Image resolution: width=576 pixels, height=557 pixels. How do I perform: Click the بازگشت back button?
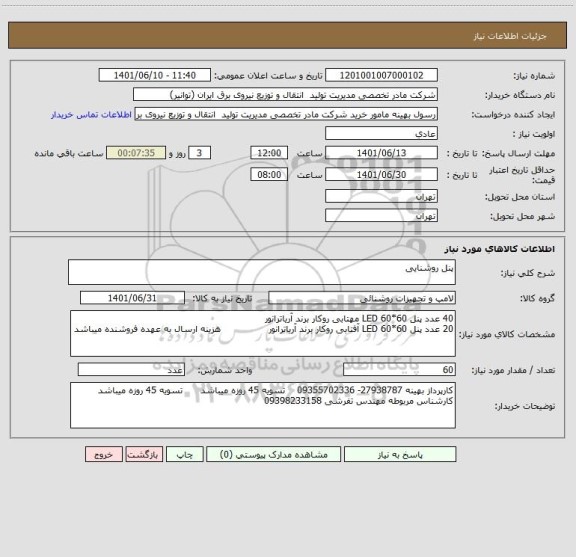[144, 454]
